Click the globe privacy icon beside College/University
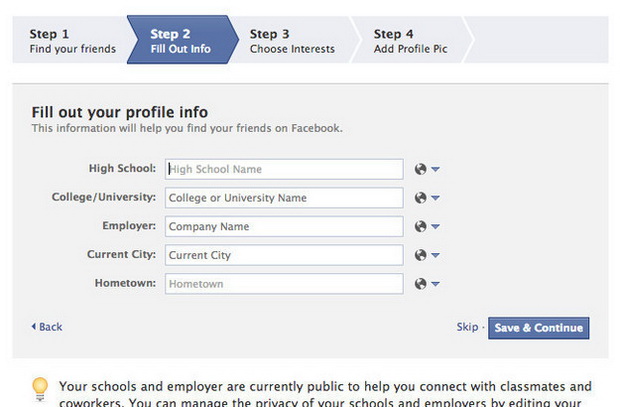This screenshot has width=620, height=407. pos(420,198)
